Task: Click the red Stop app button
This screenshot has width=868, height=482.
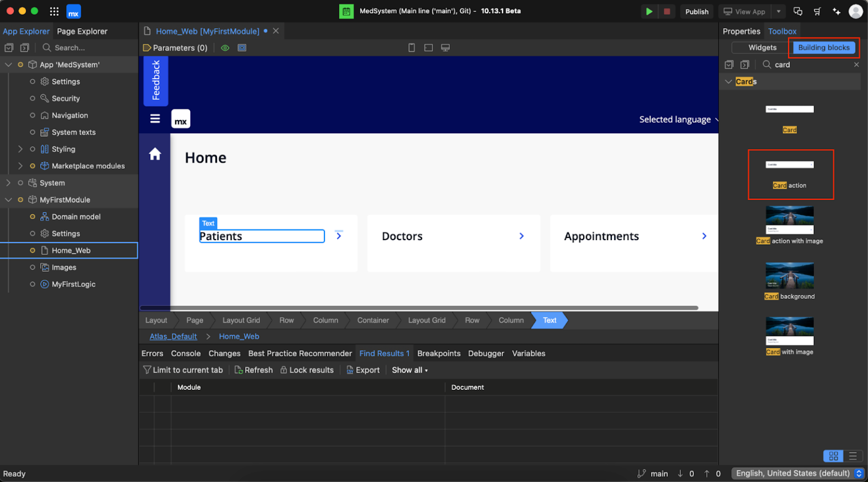Action: 667,11
